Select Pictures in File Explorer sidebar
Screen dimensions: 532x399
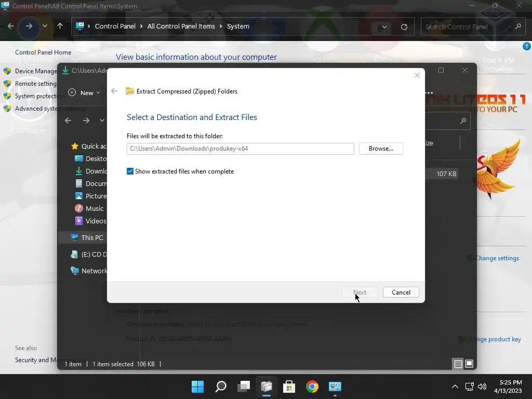[90, 196]
